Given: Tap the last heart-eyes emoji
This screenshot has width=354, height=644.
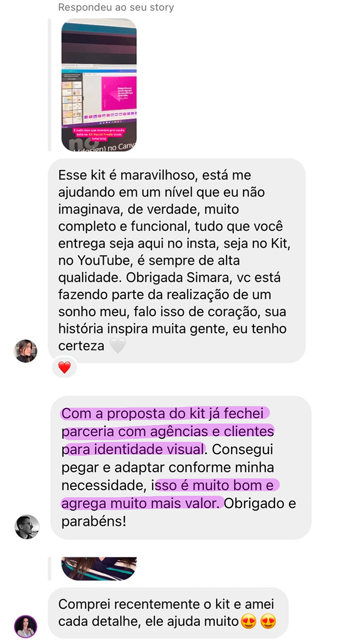Looking at the screenshot, I should 268,621.
